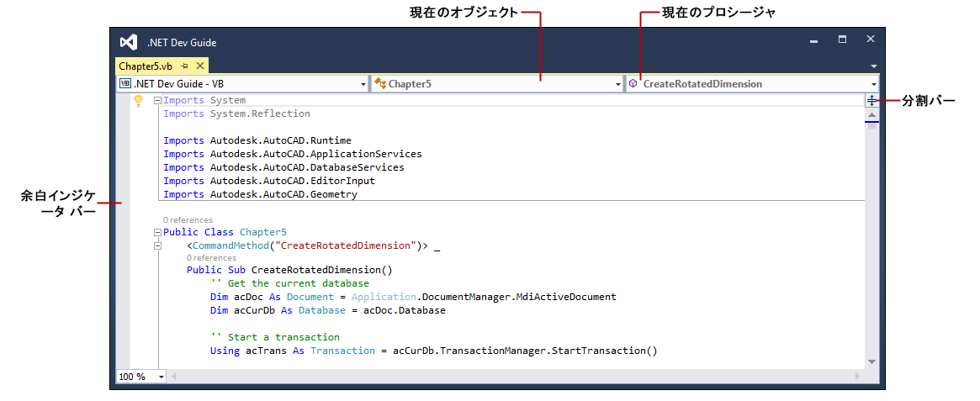Click 'Autodesk.AutoCAD.ApplicationServices' text
Viewport: 980px width, 401px height.
(x=315, y=154)
